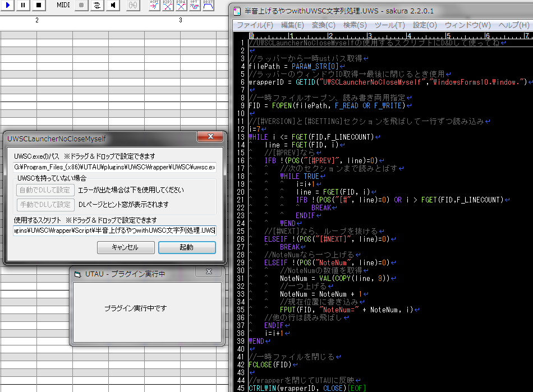Click the UWSC.exe path input field
Viewport: 533px width, 392px height.
(114, 167)
